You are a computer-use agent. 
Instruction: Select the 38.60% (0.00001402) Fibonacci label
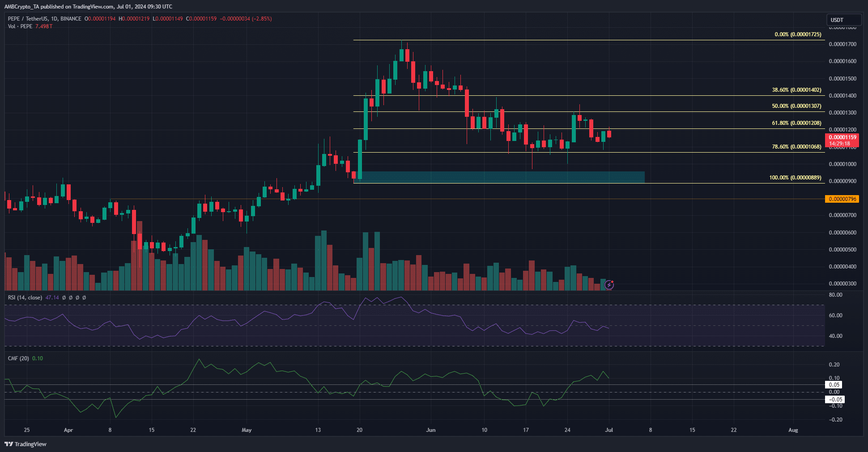point(796,90)
